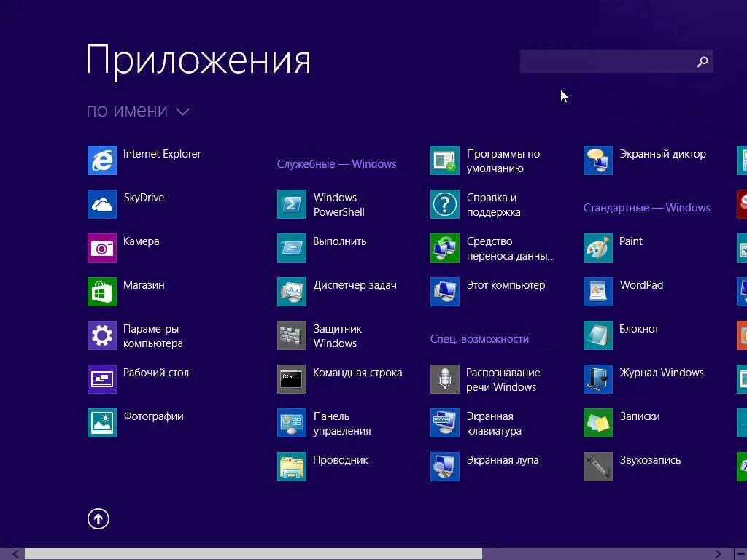Open the Магазин store icon
Viewport: 747px width, 560px height.
point(102,292)
